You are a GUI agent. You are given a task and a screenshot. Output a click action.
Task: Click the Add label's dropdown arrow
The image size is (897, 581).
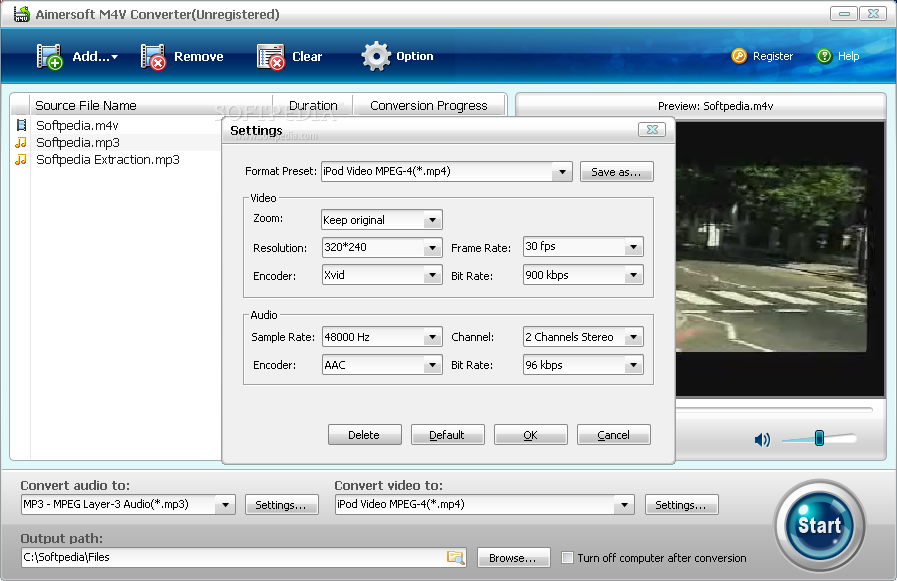click(114, 57)
